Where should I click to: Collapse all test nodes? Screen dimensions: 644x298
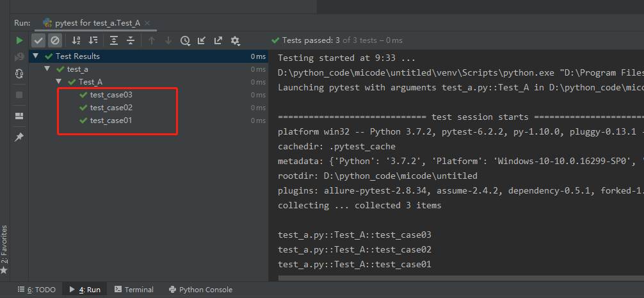click(x=131, y=40)
